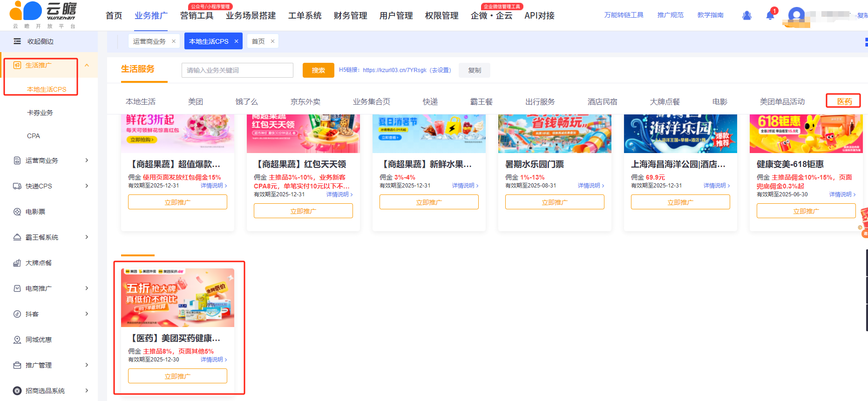Click 立即推广 for 暑期水乐园门票
The image size is (868, 401).
pyautogui.click(x=555, y=202)
